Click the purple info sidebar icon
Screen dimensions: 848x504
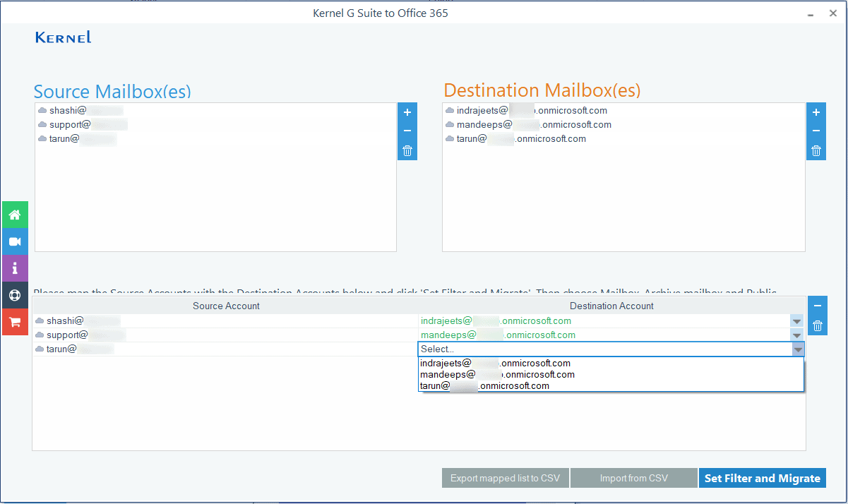pos(14,268)
